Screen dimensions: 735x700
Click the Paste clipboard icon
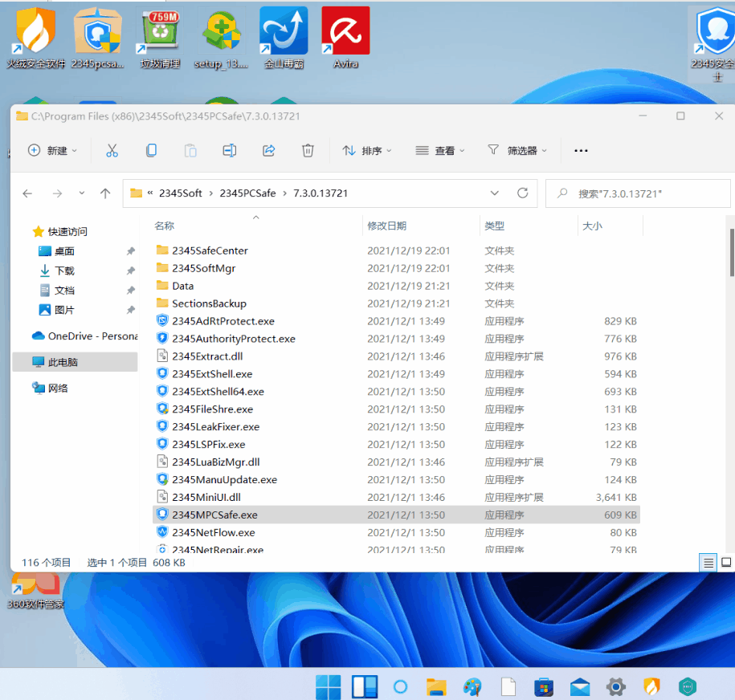pos(190,150)
